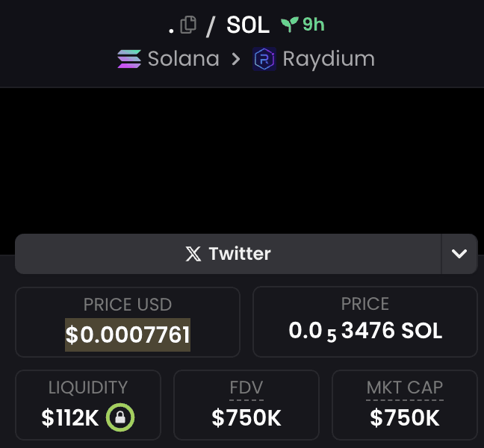Image resolution: width=484 pixels, height=448 pixels.
Task: Click the SOL quote token symbol
Action: coord(248,25)
